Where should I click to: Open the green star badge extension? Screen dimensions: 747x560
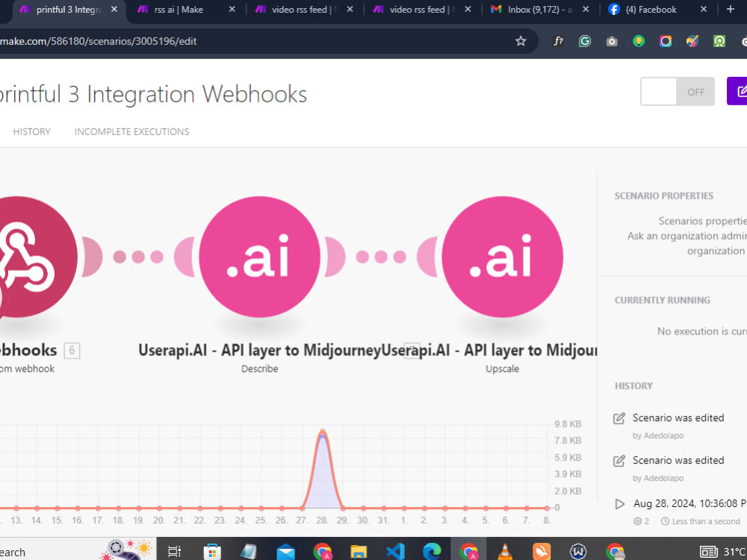coord(719,41)
